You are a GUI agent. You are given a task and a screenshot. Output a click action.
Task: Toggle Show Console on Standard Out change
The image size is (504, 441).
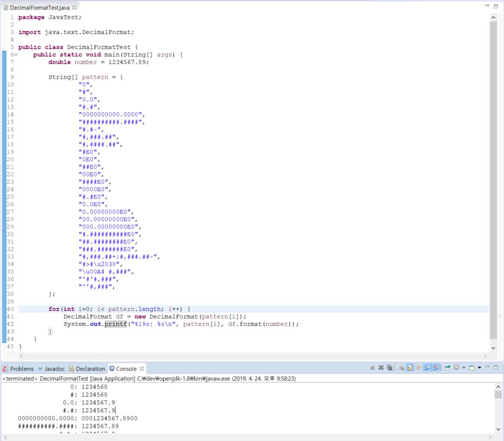point(428,368)
